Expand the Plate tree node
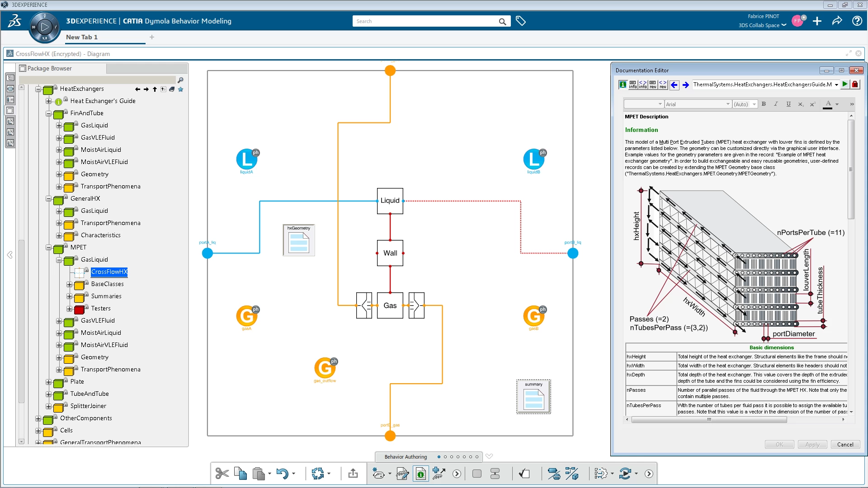The image size is (868, 488). coord(49,382)
